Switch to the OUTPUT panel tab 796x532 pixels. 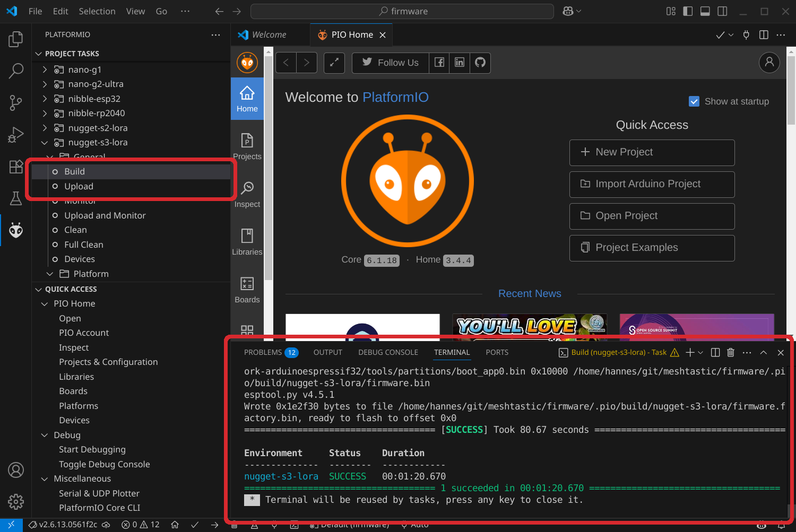(x=327, y=353)
